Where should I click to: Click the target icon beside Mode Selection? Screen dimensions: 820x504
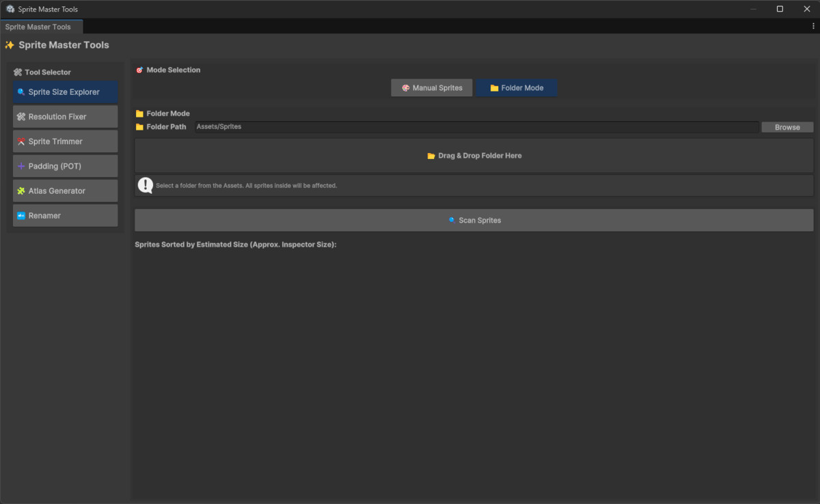(139, 70)
